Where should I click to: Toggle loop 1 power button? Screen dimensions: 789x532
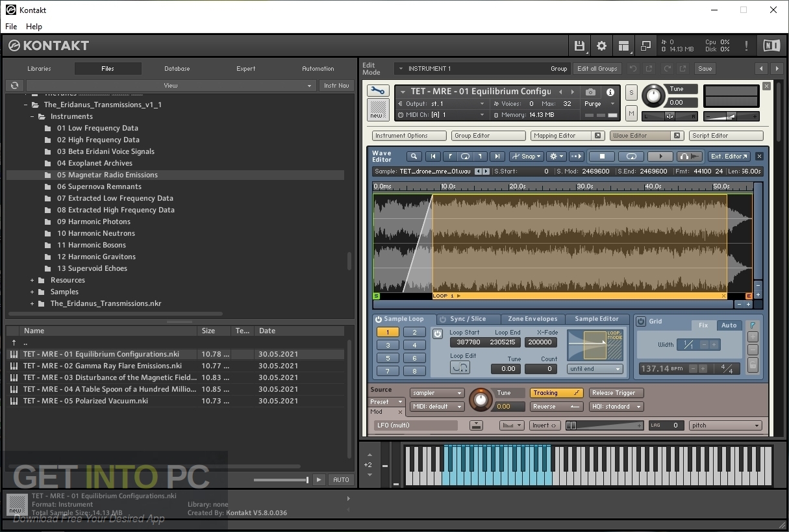[437, 334]
